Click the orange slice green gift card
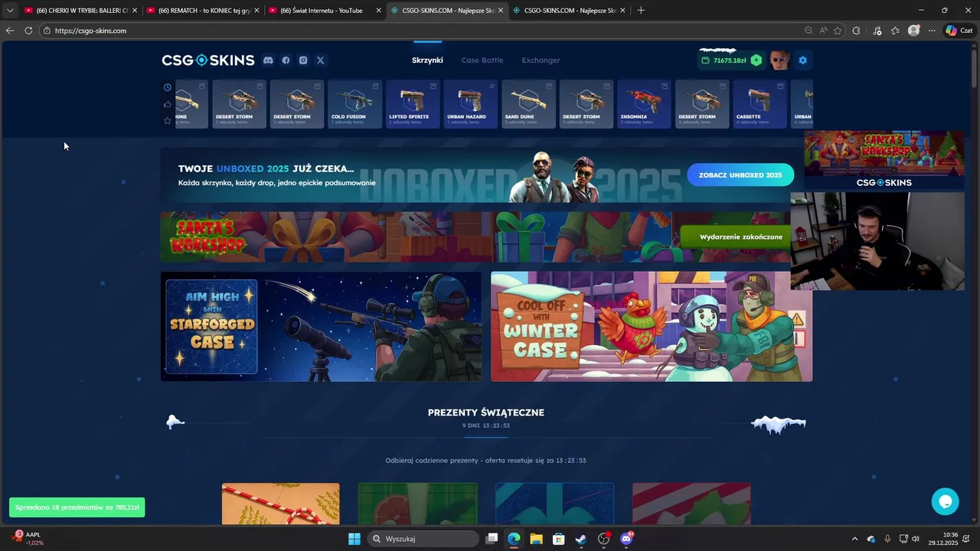980x551 pixels. point(418,504)
